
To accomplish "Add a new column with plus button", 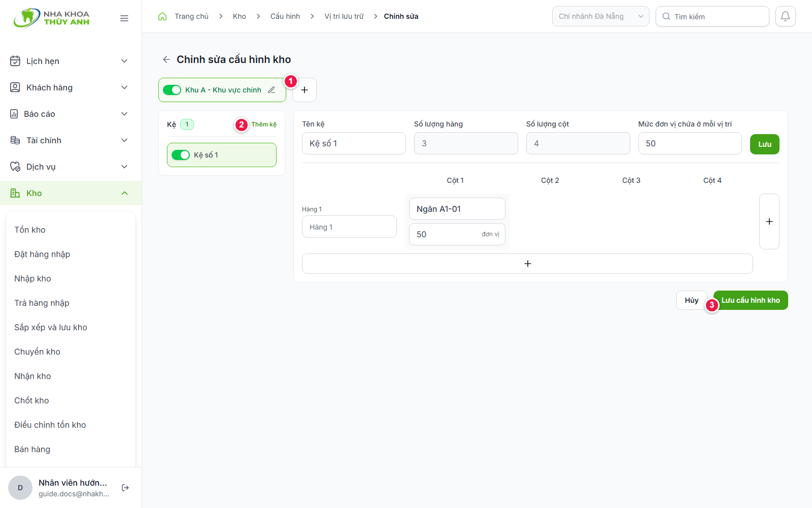I will pyautogui.click(x=769, y=221).
